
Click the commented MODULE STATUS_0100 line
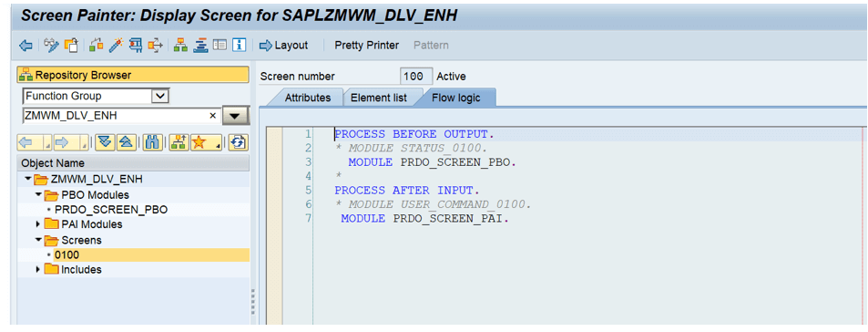(412, 148)
